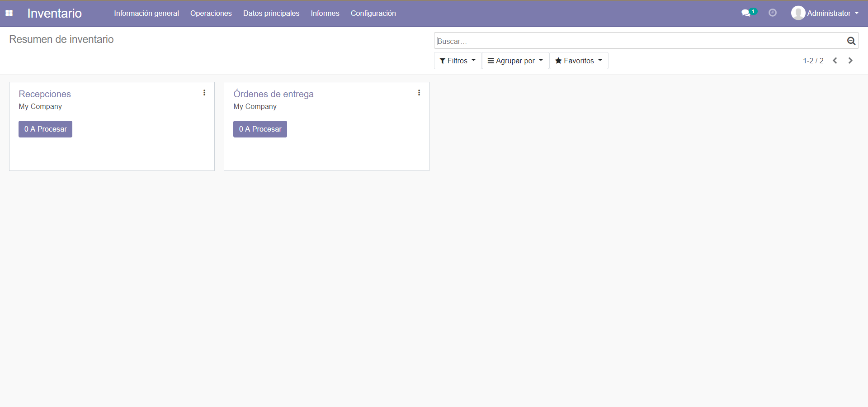Viewport: 868px width, 407px height.
Task: Click 0 A Procesar in Órdenes de entrega
Action: (260, 129)
